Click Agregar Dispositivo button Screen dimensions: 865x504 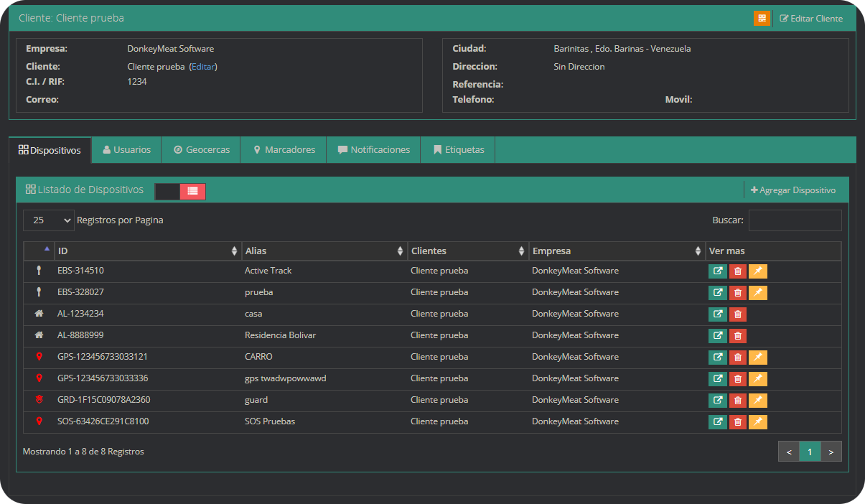point(793,190)
